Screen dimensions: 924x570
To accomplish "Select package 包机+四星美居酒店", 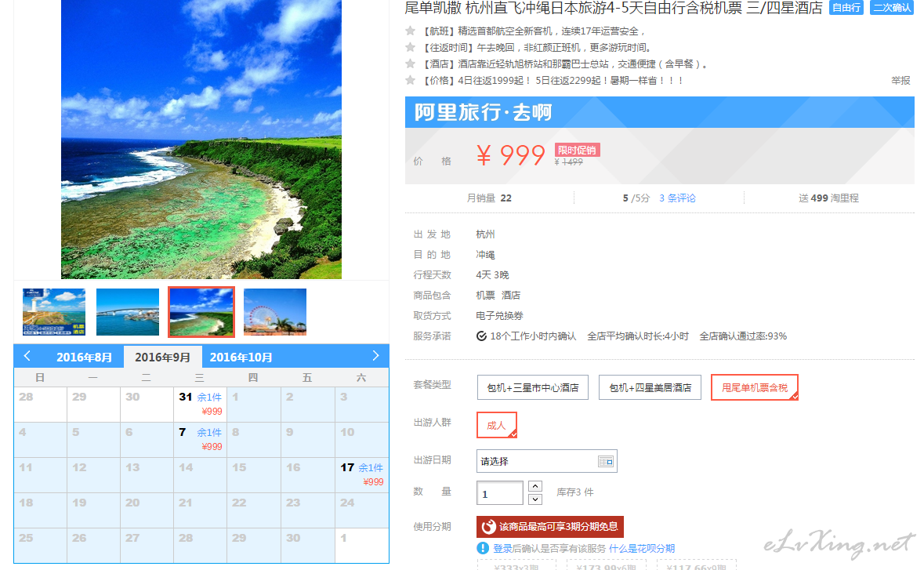I will (x=650, y=387).
